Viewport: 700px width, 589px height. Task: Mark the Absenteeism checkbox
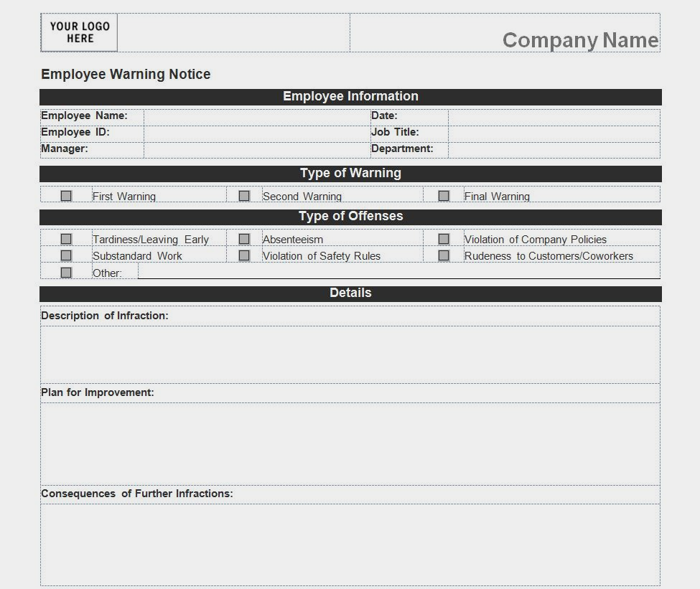[x=244, y=239]
